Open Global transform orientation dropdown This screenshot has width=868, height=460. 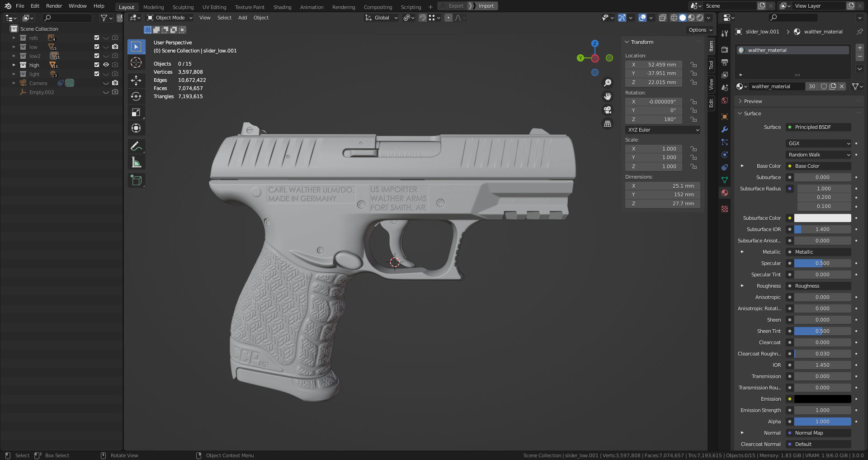(381, 18)
